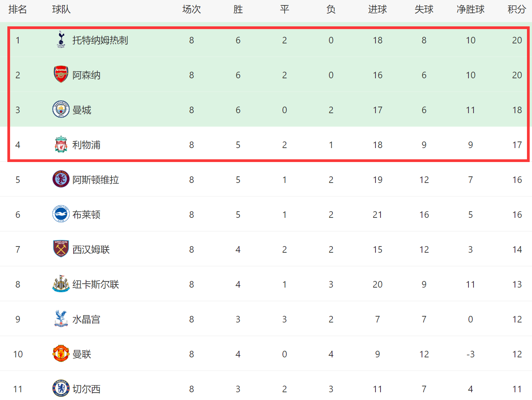Select the Manchester City logo
This screenshot has width=532, height=400.
[61, 109]
